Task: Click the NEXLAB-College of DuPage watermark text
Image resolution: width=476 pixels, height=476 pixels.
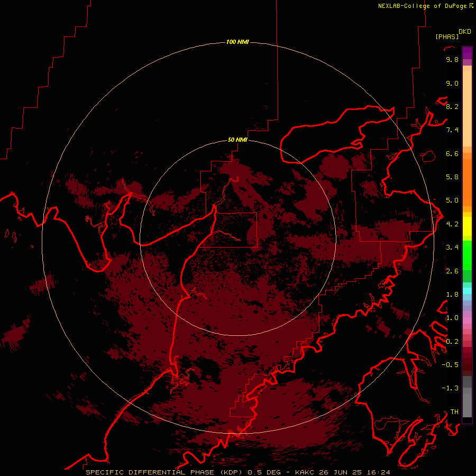Action: click(422, 6)
